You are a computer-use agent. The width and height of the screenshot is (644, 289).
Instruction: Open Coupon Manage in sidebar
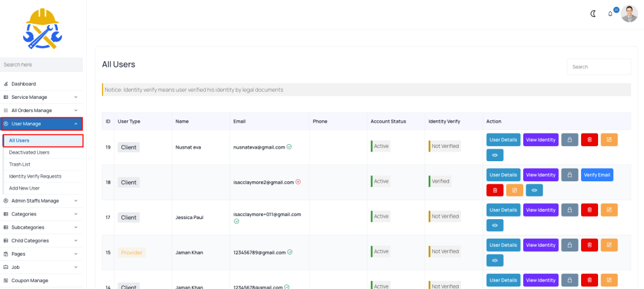click(41, 280)
